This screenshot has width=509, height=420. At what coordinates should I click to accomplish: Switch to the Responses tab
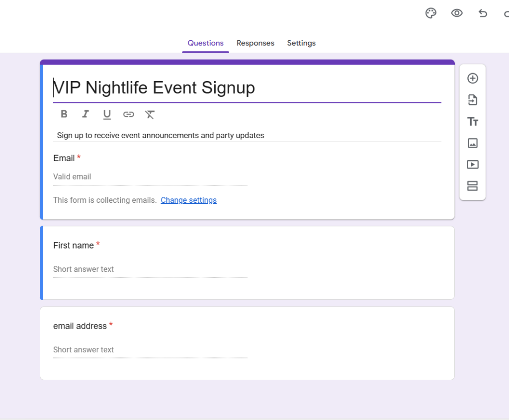click(255, 43)
